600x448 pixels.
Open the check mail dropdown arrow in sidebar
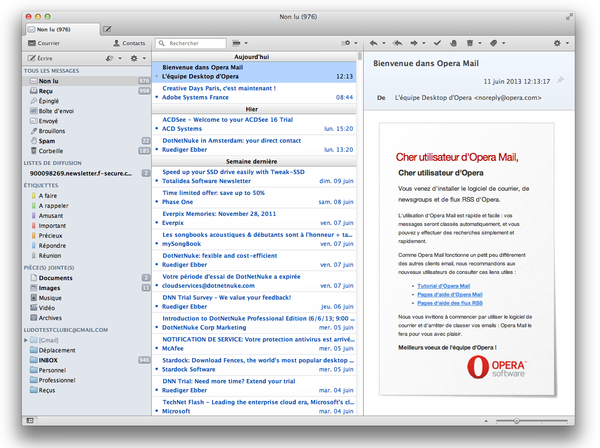(x=120, y=58)
